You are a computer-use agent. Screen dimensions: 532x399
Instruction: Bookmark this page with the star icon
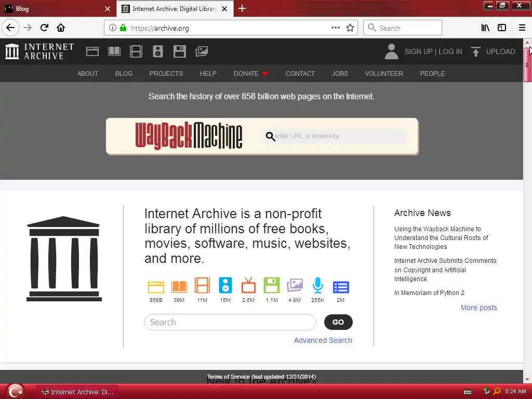[x=350, y=28]
